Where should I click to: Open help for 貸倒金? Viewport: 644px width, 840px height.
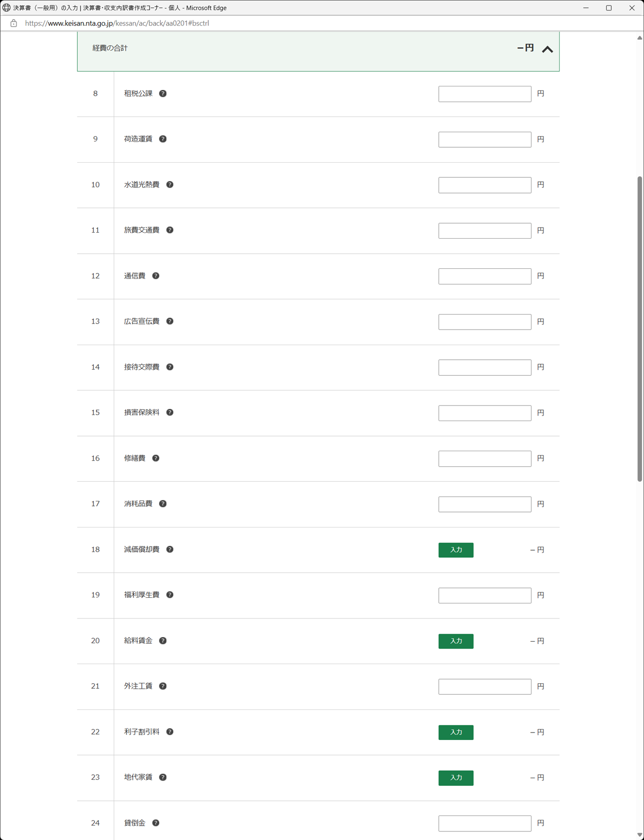[156, 823]
